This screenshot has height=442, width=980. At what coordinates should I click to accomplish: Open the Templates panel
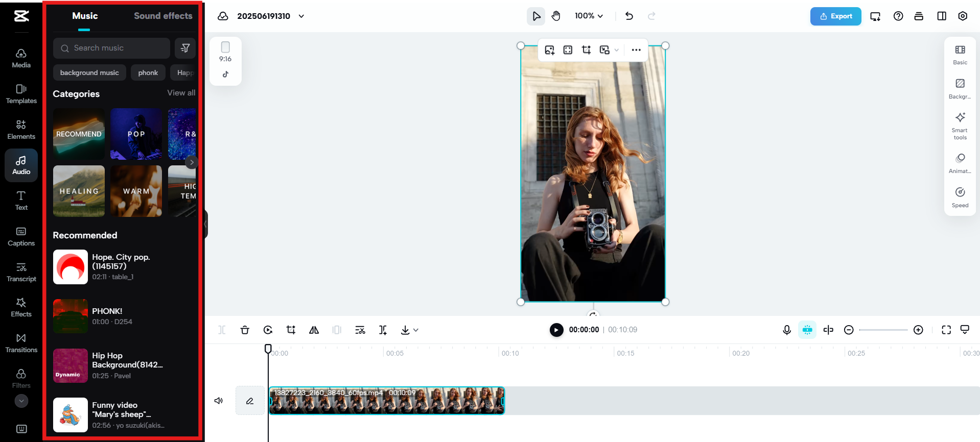tap(21, 94)
